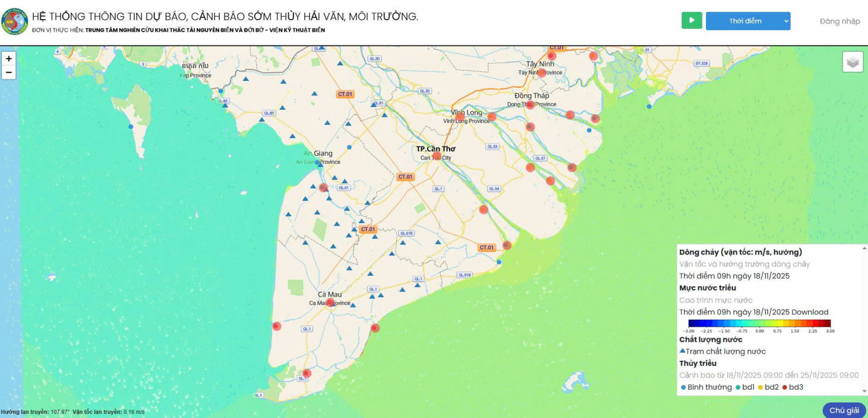Click red marker at TP. Cần Thơ
This screenshot has height=418, width=868.
pyautogui.click(x=437, y=156)
